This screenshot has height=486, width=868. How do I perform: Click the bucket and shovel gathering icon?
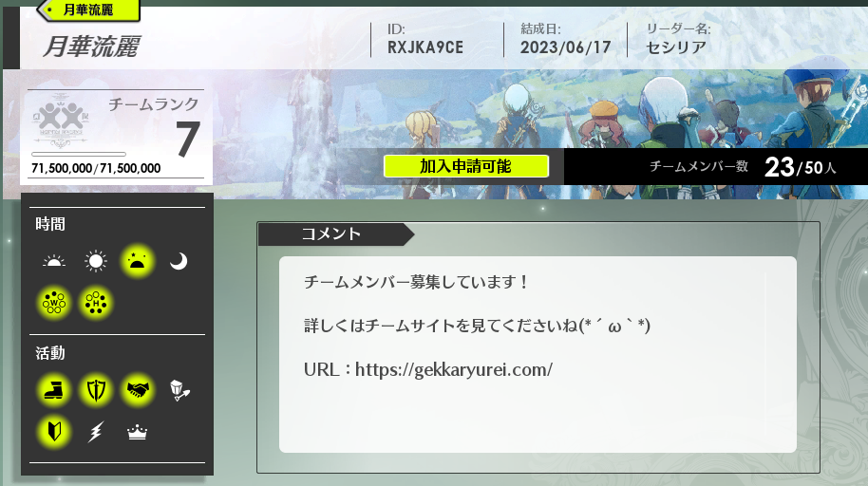[179, 389]
